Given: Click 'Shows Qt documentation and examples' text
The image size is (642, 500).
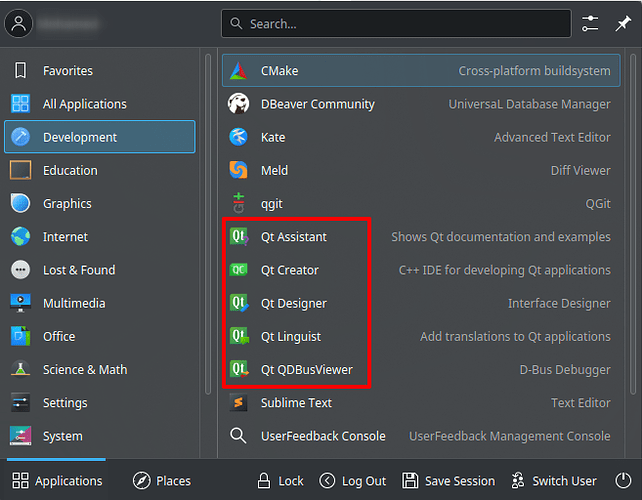Looking at the screenshot, I should click(x=501, y=237).
